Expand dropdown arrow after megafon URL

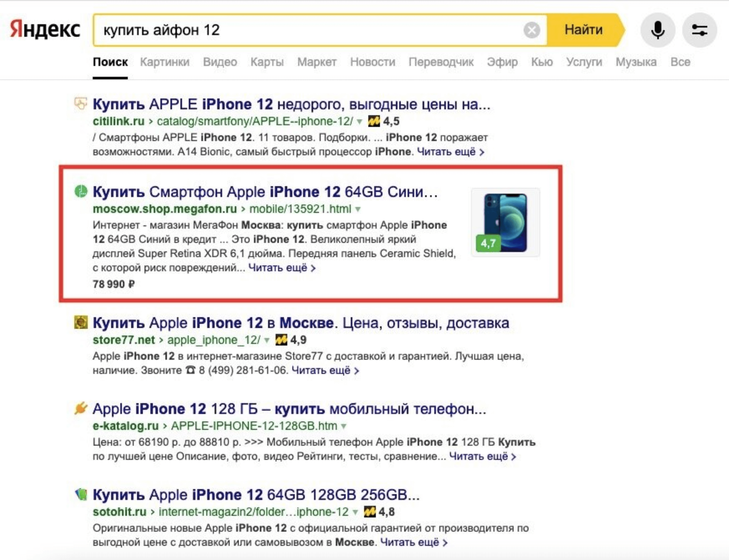pyautogui.click(x=358, y=209)
